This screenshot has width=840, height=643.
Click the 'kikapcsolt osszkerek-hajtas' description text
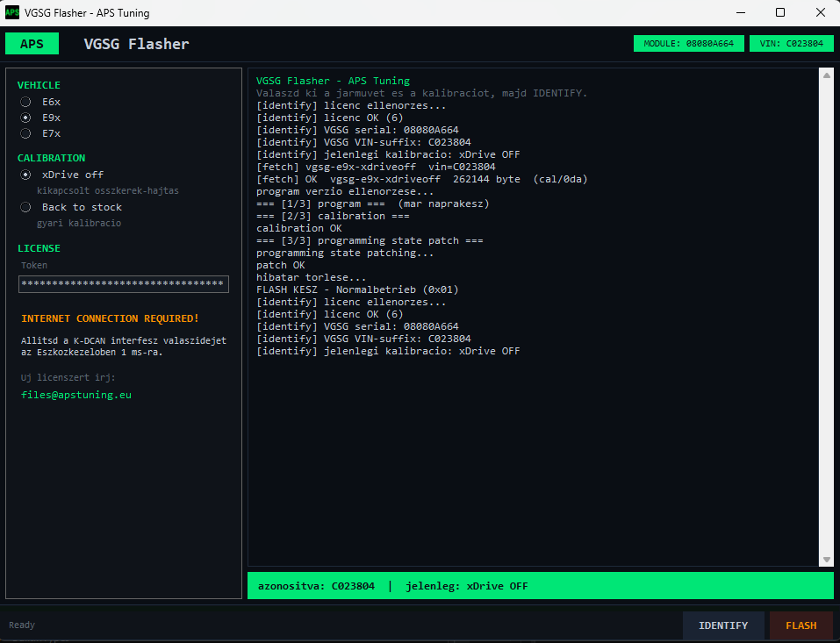pos(108,190)
